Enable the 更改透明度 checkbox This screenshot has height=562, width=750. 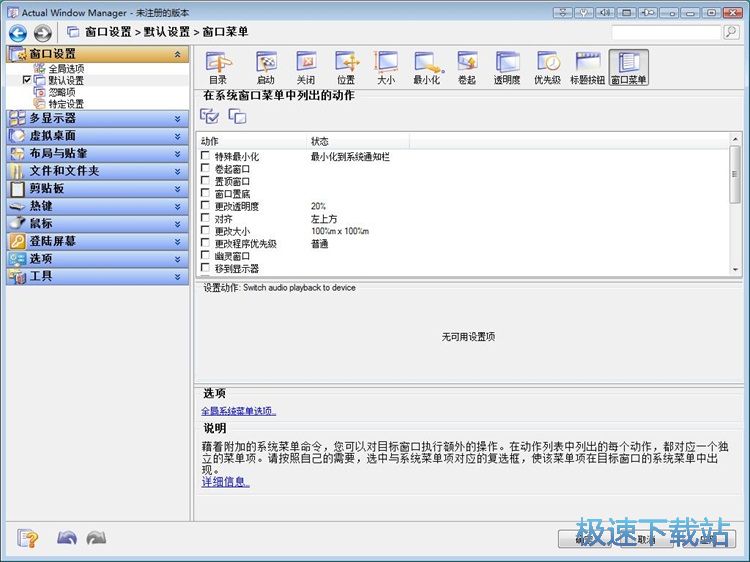pyautogui.click(x=205, y=205)
